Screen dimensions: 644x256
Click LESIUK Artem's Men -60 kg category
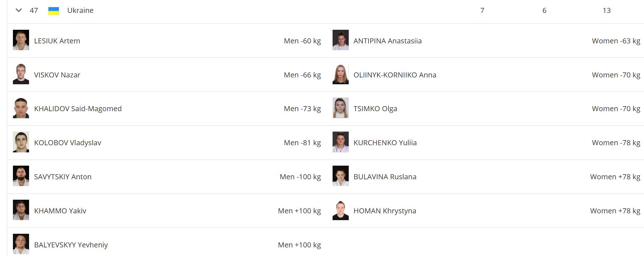tap(302, 41)
